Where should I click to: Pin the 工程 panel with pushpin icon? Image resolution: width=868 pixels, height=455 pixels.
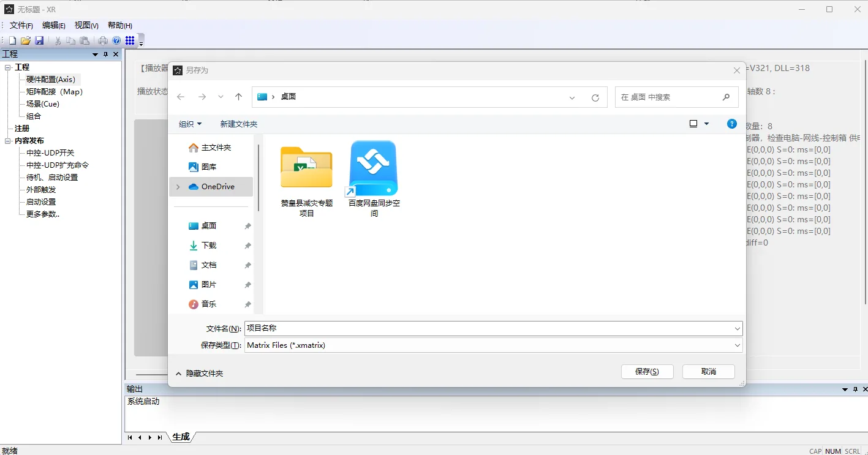(105, 55)
